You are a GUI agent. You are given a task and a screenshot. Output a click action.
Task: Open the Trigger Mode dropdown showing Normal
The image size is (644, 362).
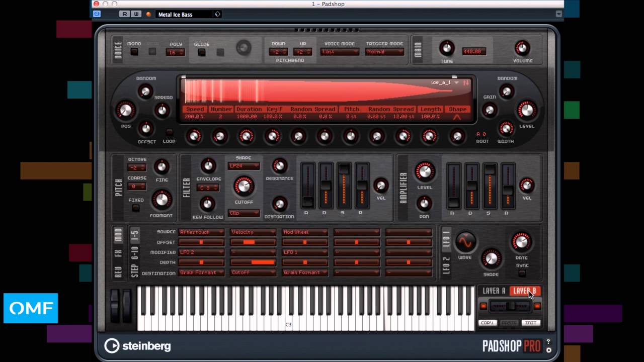pyautogui.click(x=384, y=52)
